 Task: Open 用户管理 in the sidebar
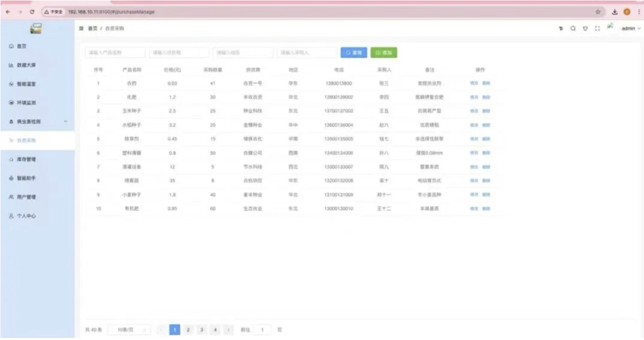[38, 197]
